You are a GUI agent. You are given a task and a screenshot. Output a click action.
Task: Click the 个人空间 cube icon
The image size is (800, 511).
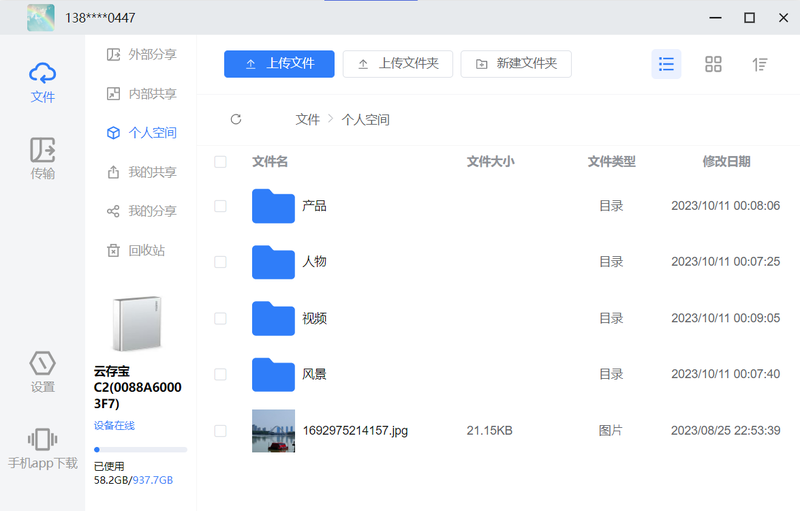click(x=113, y=133)
